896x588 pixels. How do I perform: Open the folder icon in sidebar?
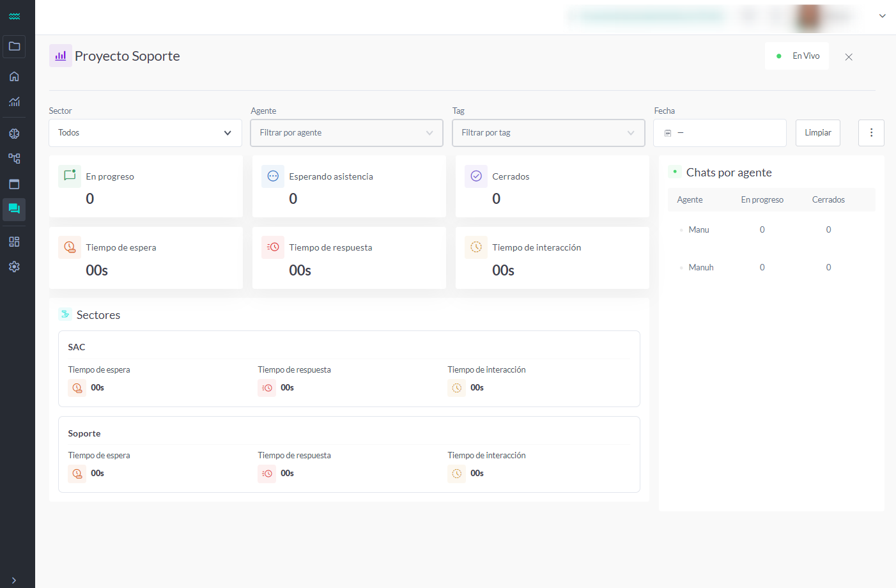(14, 47)
